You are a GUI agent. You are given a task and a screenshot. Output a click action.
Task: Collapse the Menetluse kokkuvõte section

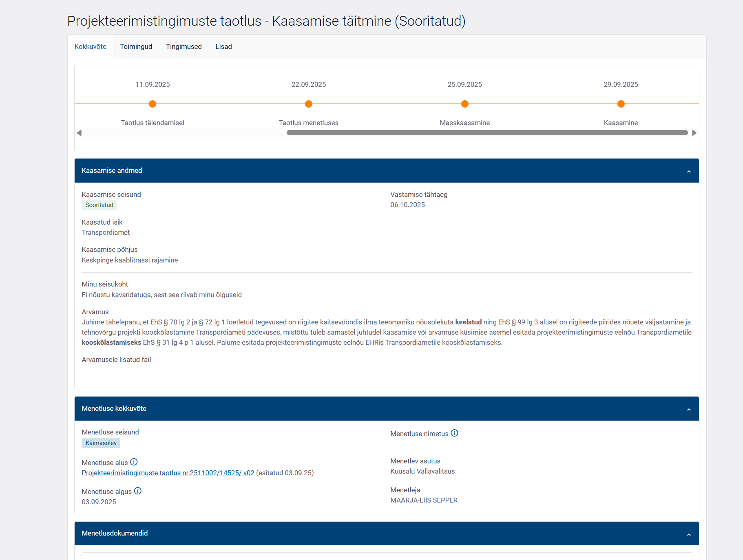tap(688, 409)
